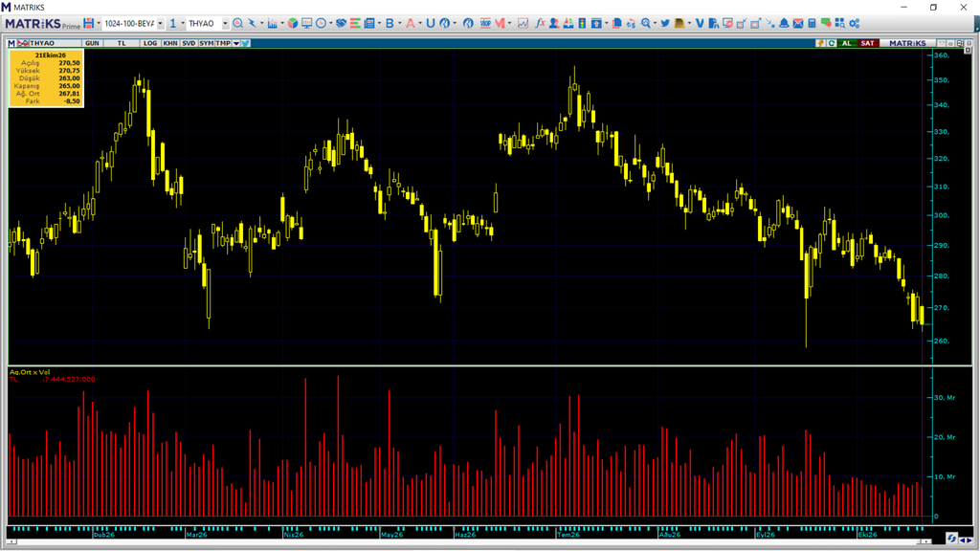The image size is (980, 551).
Task: Toggle the green C button in chart header
Action: tap(832, 43)
